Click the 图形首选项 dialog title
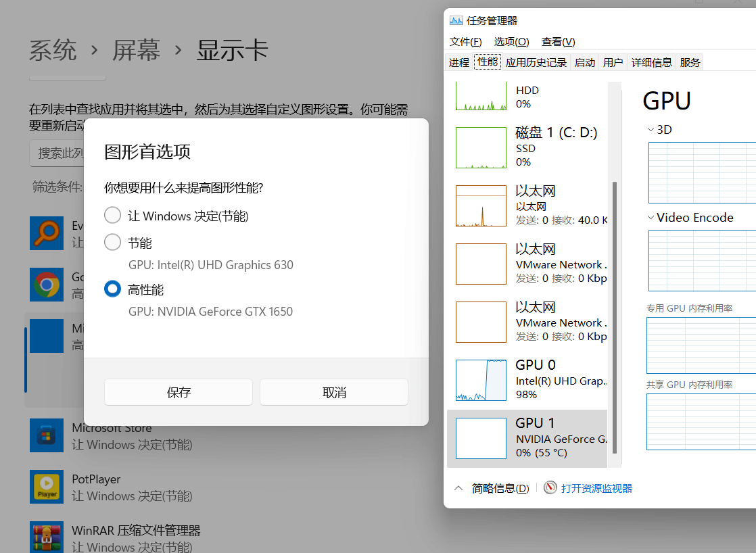This screenshot has width=756, height=553. pos(147,151)
